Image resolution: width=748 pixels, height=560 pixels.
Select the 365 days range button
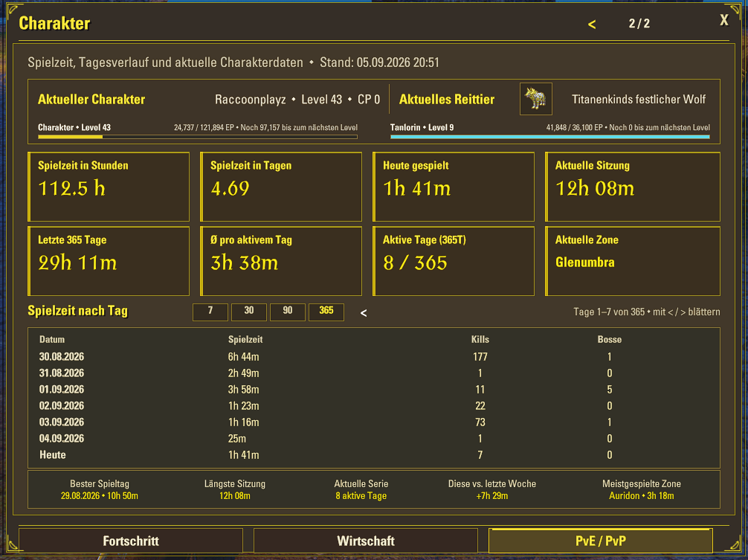click(x=326, y=312)
